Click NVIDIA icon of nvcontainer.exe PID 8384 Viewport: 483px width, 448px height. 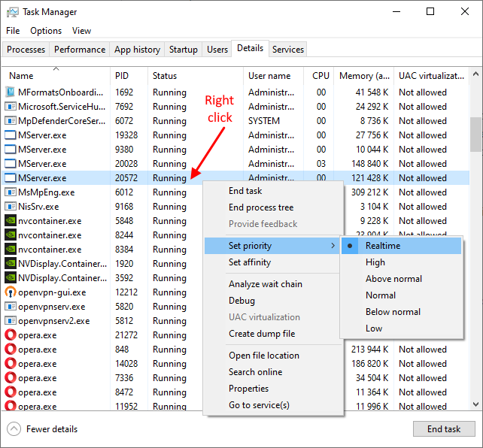[x=11, y=250]
